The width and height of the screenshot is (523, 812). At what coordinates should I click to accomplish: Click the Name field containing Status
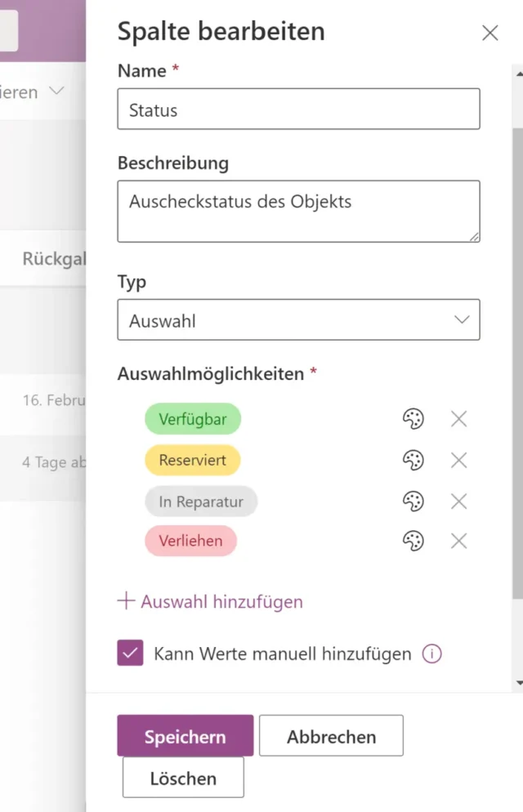(298, 109)
